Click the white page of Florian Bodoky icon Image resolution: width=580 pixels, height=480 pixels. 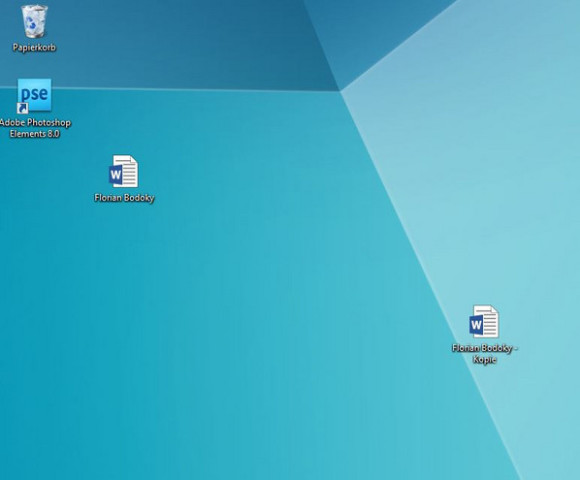coord(129,172)
